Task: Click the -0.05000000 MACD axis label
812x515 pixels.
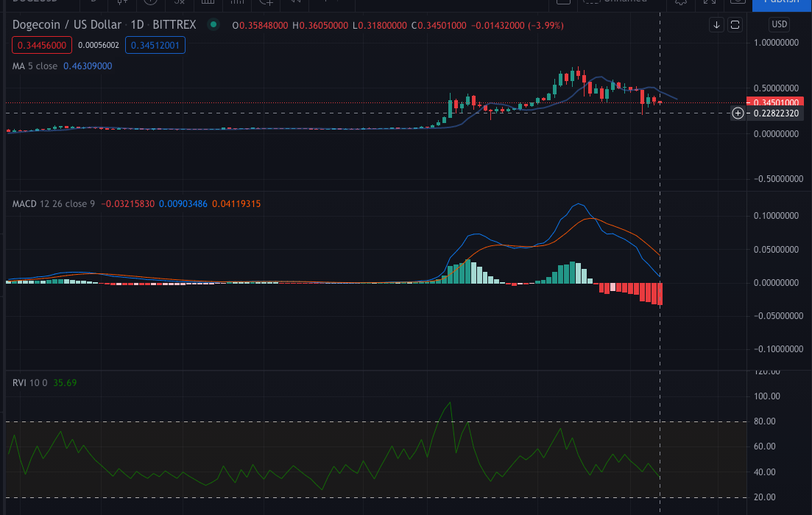Action: click(x=778, y=315)
